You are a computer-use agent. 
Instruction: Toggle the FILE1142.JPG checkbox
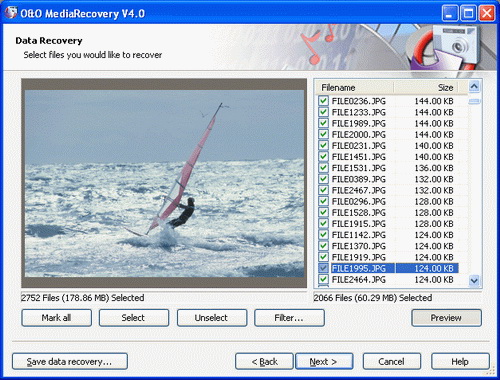pyautogui.click(x=323, y=235)
